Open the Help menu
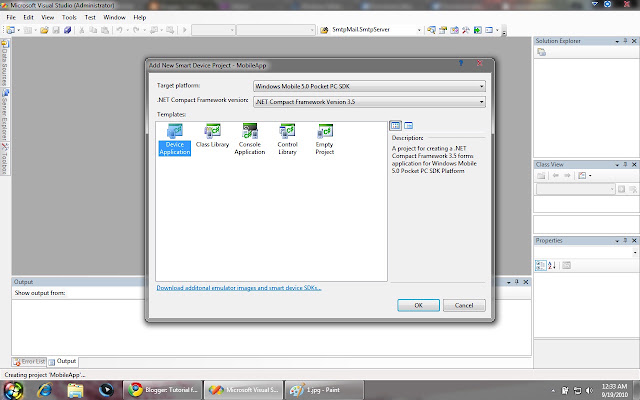Viewport: 640px width, 400px height. [x=140, y=18]
